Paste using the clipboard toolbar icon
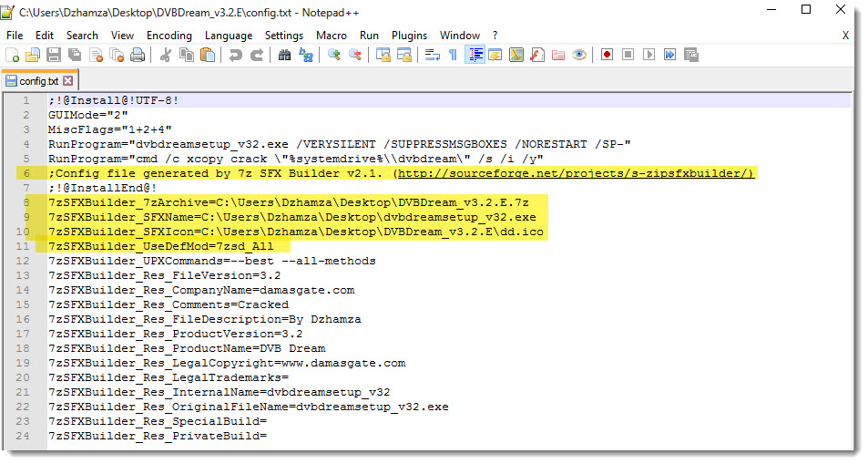The height and width of the screenshot is (464, 868). click(x=208, y=55)
